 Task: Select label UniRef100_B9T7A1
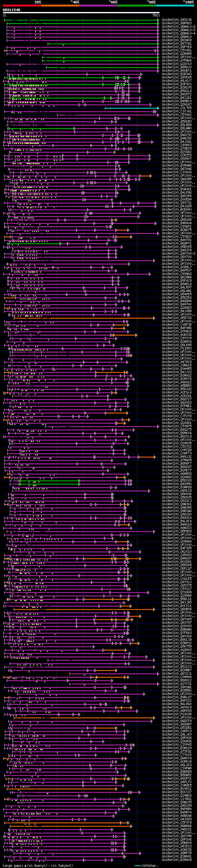point(176,43)
